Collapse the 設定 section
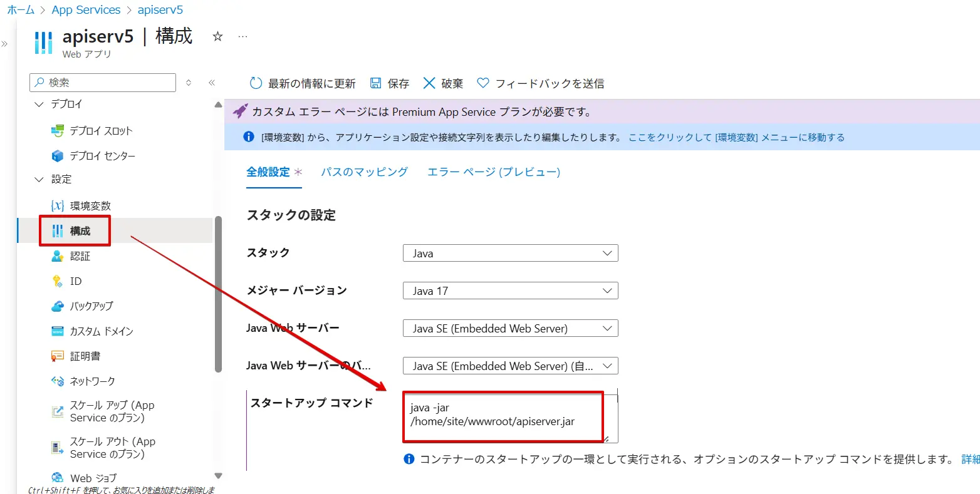Image resolution: width=980 pixels, height=494 pixels. pyautogui.click(x=39, y=179)
